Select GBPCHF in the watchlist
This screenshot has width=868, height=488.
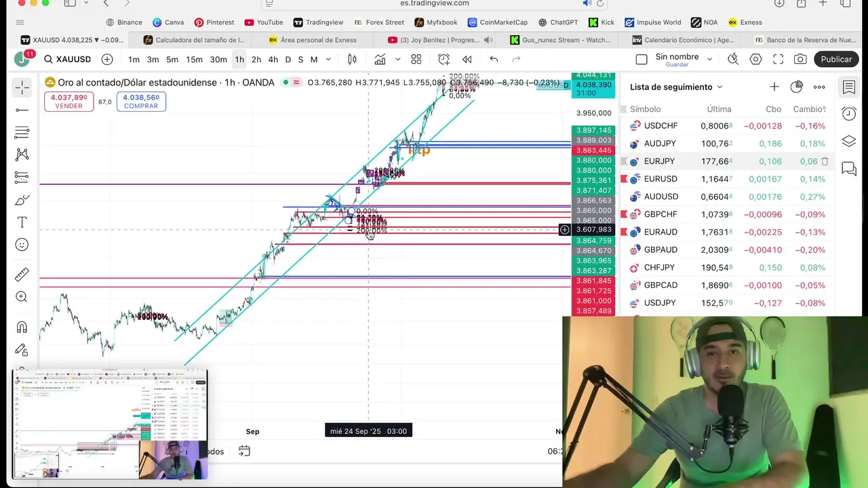pyautogui.click(x=727, y=214)
